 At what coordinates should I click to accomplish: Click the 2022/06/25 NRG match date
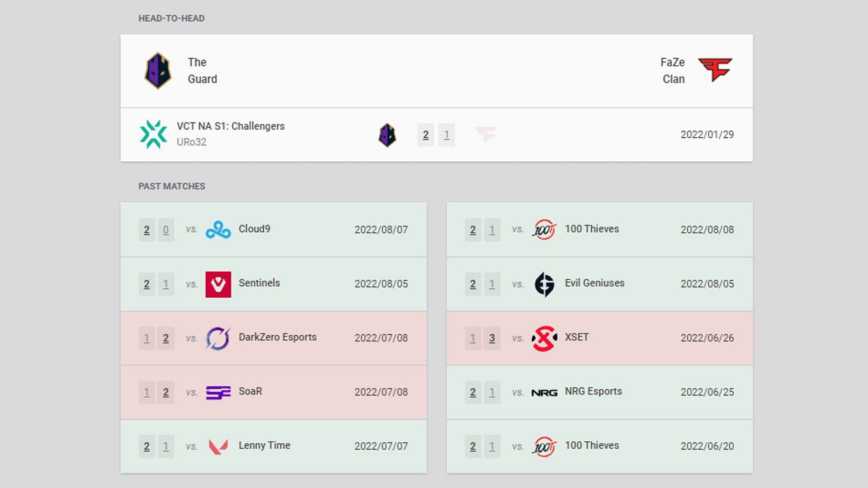[x=707, y=392]
